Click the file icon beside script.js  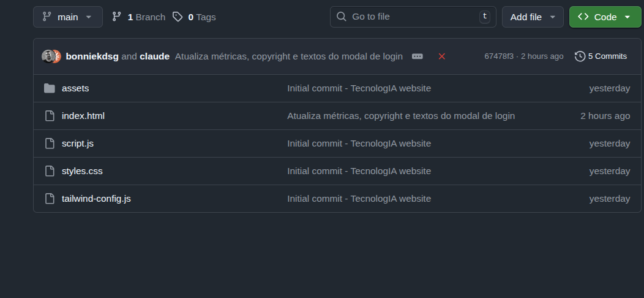[50, 143]
